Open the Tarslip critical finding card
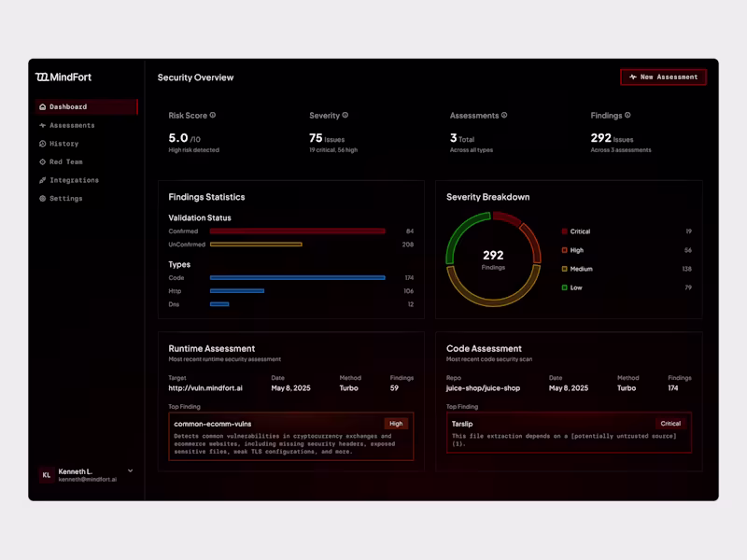The height and width of the screenshot is (560, 747). pyautogui.click(x=569, y=433)
